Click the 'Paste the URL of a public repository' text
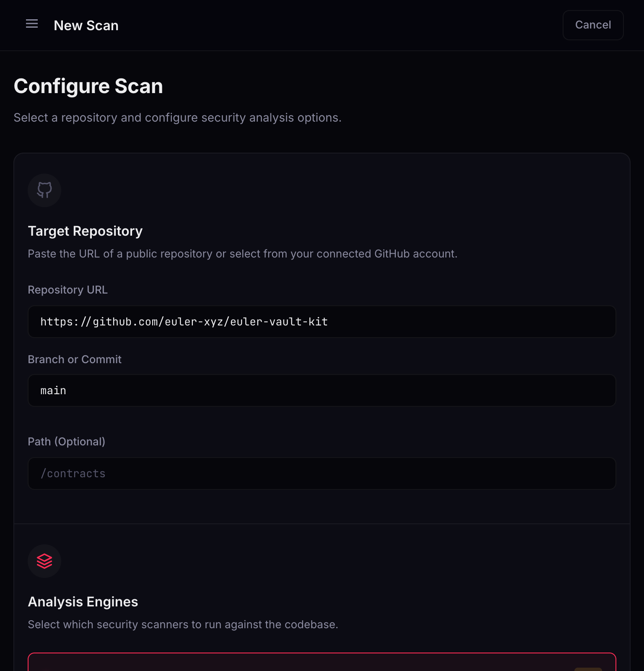This screenshot has width=644, height=671. pos(242,254)
